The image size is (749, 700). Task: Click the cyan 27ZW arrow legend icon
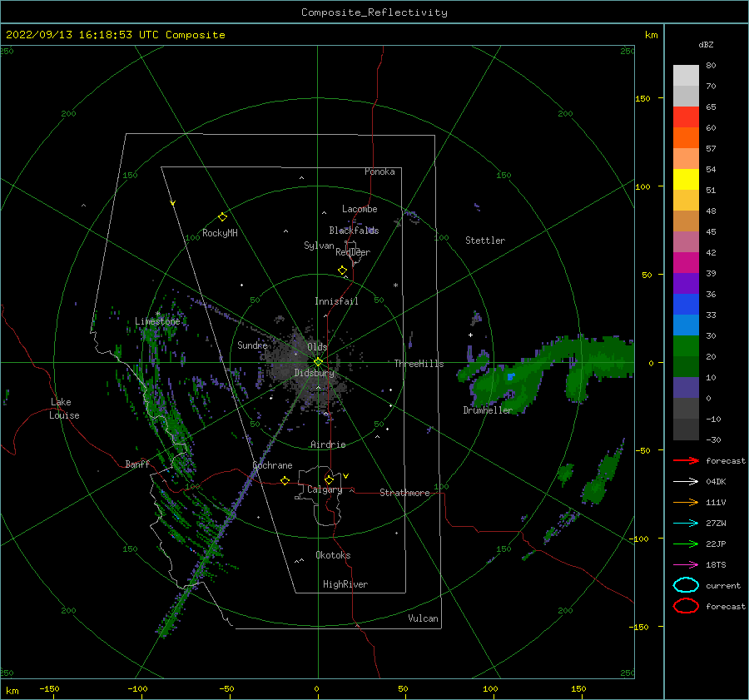click(686, 523)
